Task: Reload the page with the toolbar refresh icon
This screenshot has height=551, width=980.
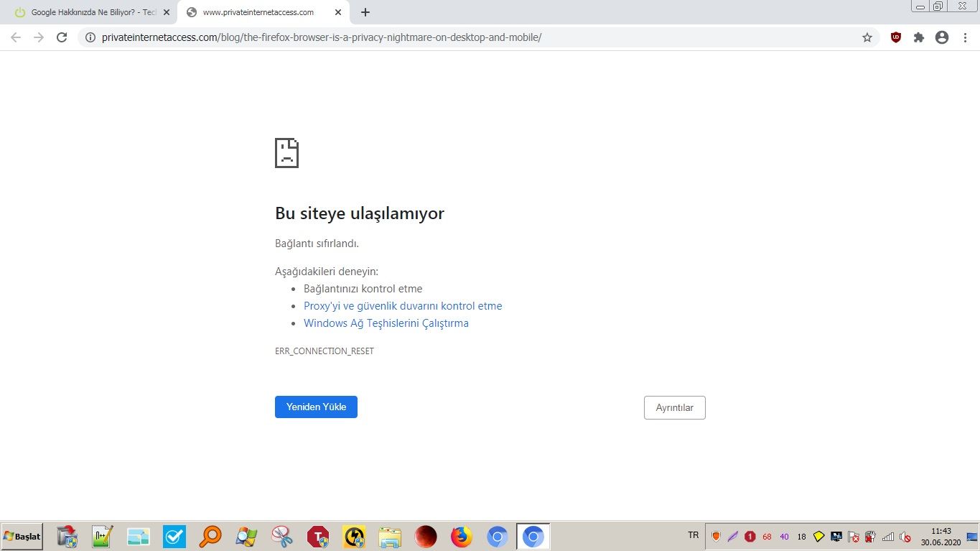Action: [62, 37]
